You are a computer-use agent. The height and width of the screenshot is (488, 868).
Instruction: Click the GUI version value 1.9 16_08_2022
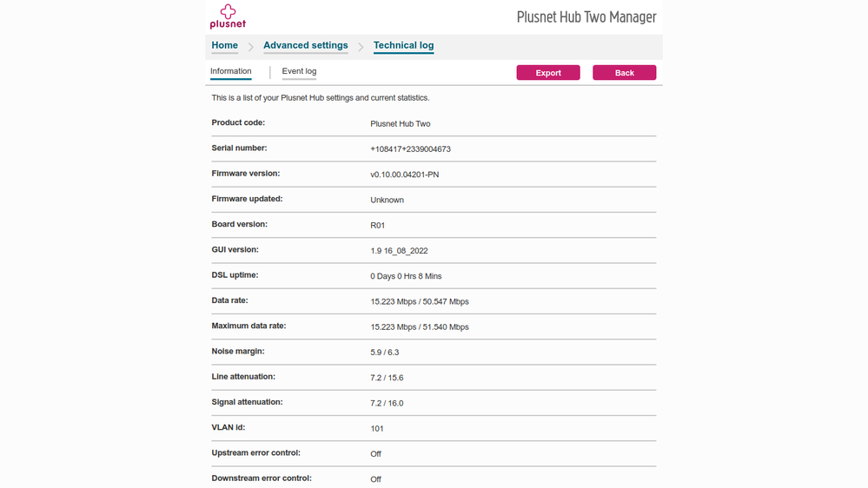point(399,251)
